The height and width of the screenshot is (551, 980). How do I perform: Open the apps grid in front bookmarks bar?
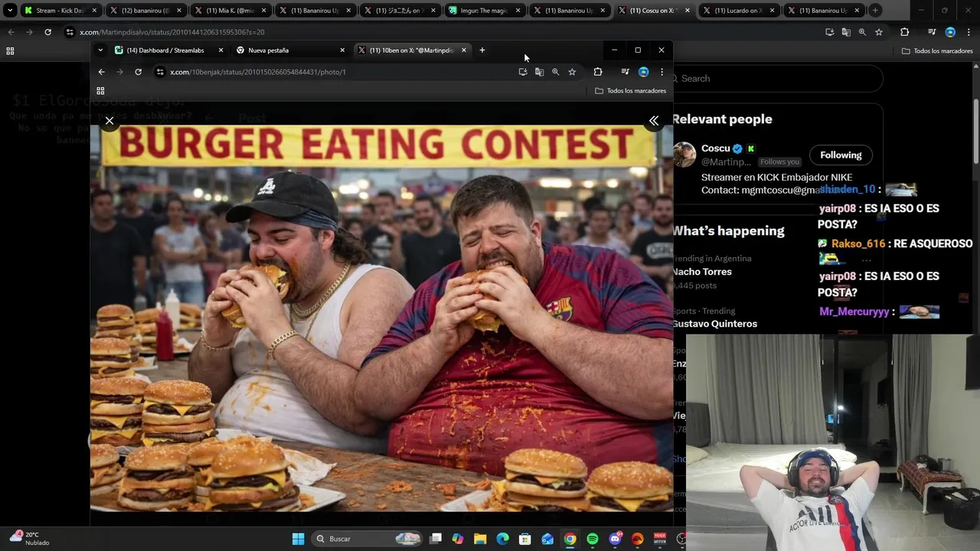point(100,90)
